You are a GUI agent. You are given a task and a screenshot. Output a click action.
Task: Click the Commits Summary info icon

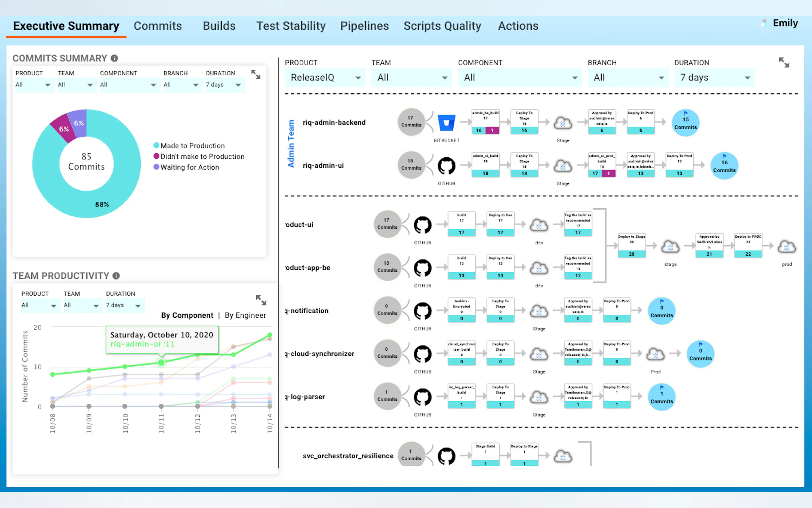(x=114, y=59)
